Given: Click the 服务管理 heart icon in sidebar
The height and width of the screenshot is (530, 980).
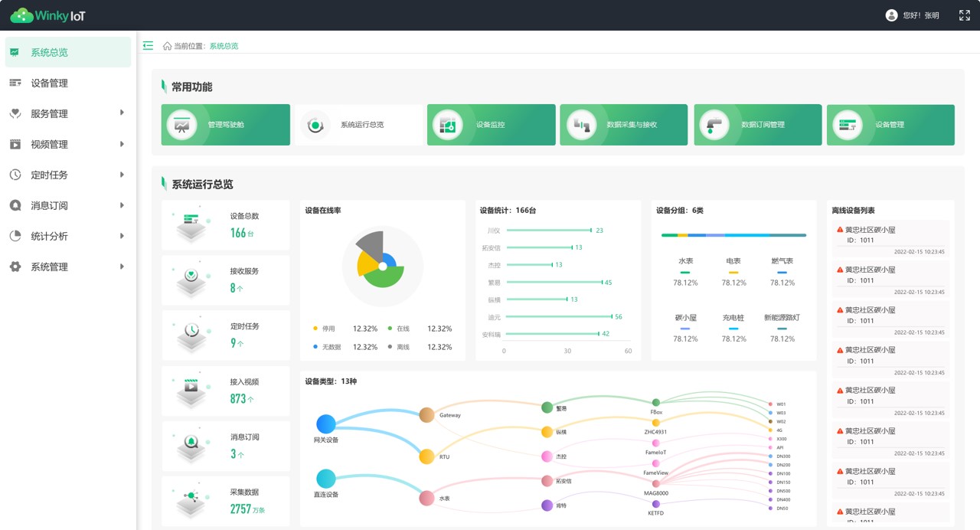Looking at the screenshot, I should 15,113.
